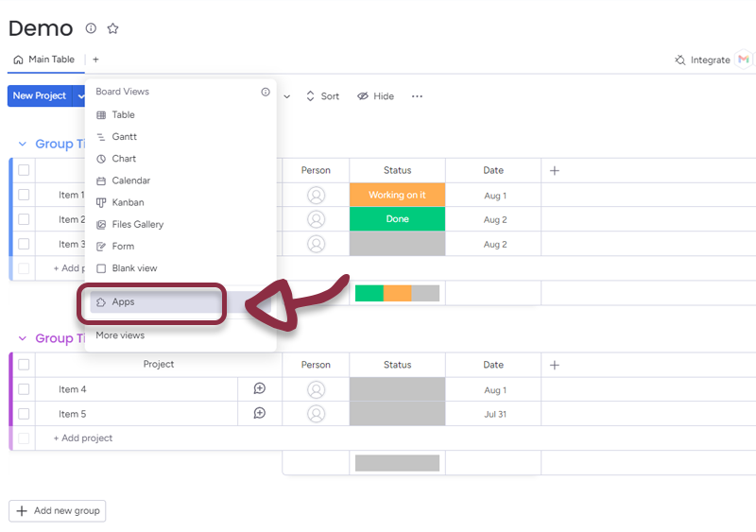756x532 pixels.
Task: Click person avatar for Item 1 row
Action: click(x=316, y=196)
